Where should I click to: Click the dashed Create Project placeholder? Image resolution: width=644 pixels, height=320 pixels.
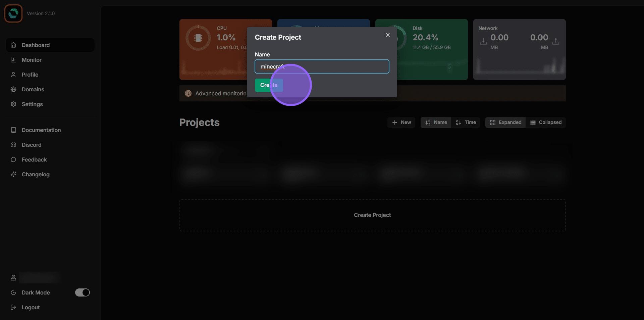tap(372, 215)
